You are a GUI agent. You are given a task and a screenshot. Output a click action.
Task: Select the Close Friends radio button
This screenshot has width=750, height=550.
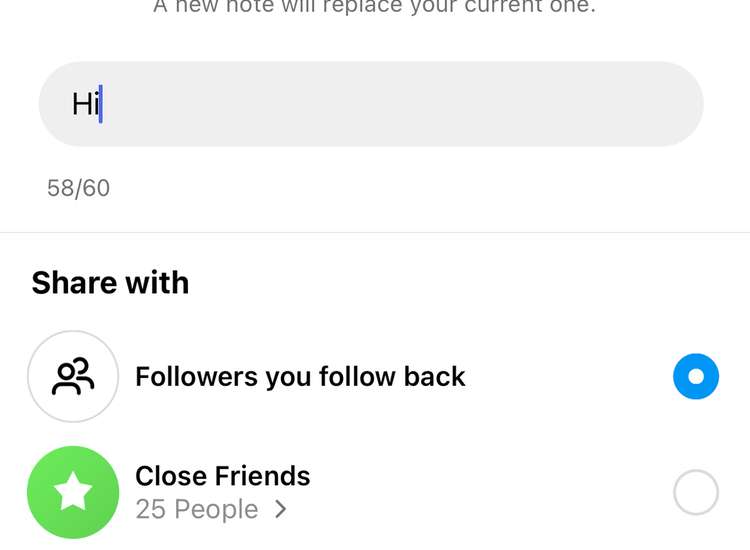[696, 492]
